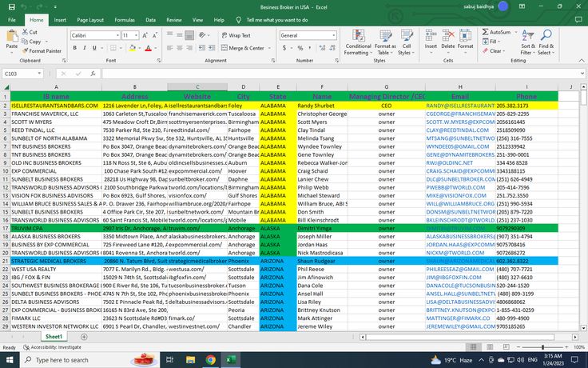Open Conditional Formatting
Image resolution: width=588 pixels, height=368 pixels.
pos(359,42)
